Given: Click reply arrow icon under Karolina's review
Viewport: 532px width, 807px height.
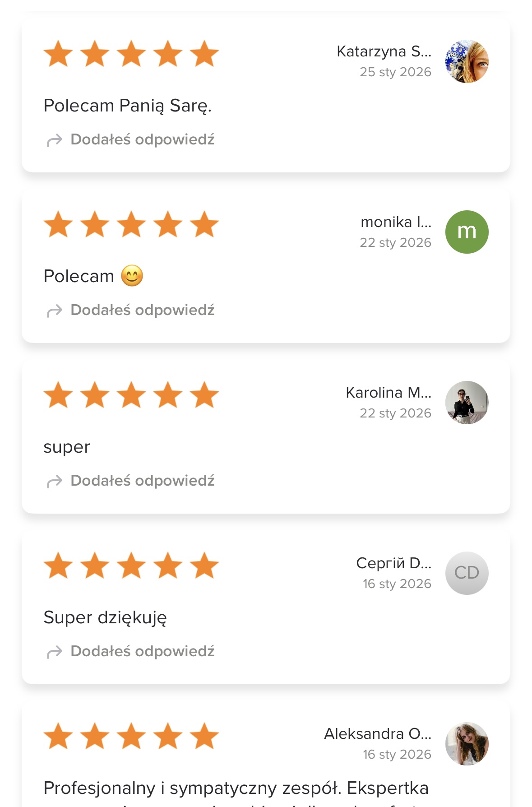Looking at the screenshot, I should [x=55, y=482].
